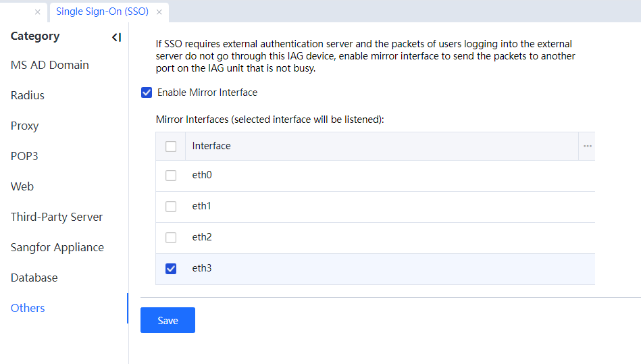Uncheck the eth3 interface checkbox
This screenshot has width=641, height=364.
[x=171, y=269]
